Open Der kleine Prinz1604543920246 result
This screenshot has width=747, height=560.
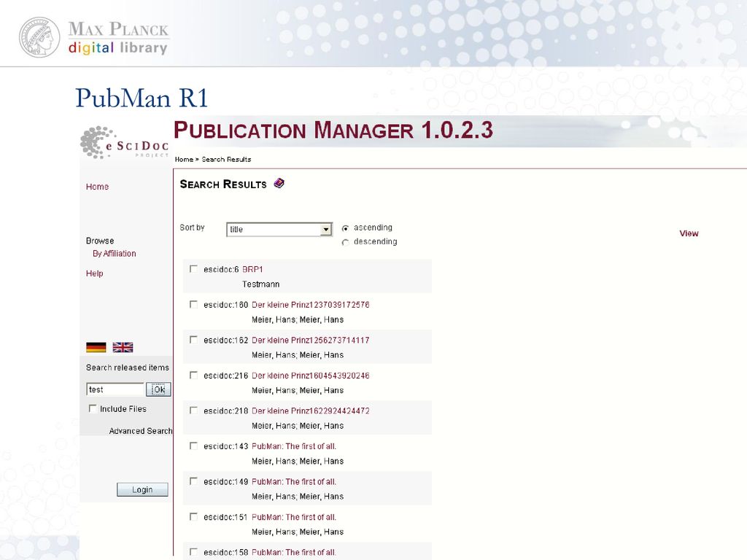click(x=311, y=376)
